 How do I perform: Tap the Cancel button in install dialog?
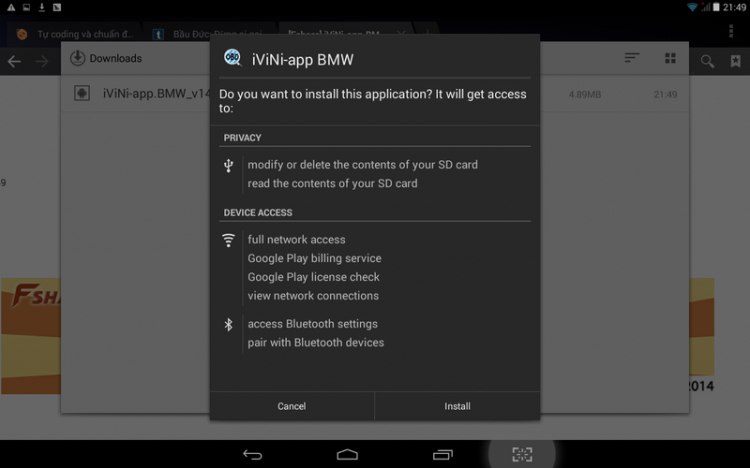pyautogui.click(x=292, y=406)
